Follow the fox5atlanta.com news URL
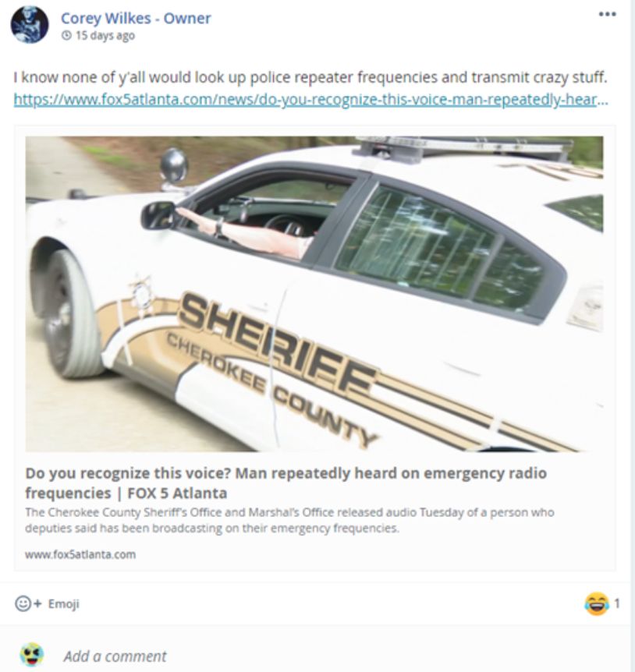The height and width of the screenshot is (672, 635). click(x=310, y=100)
